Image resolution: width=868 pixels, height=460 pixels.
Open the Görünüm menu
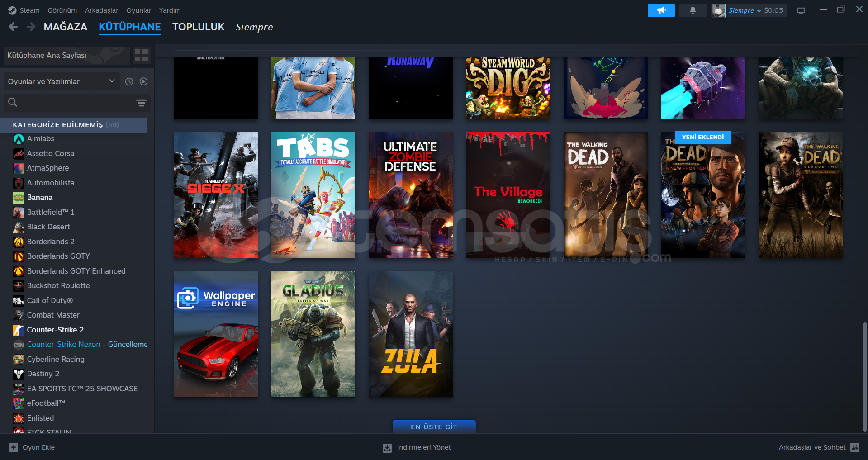click(x=62, y=10)
